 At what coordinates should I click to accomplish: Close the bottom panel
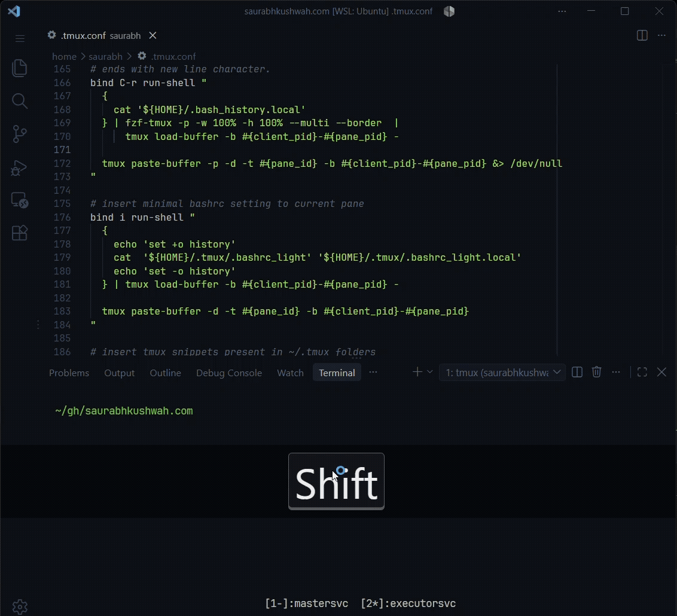[661, 372]
